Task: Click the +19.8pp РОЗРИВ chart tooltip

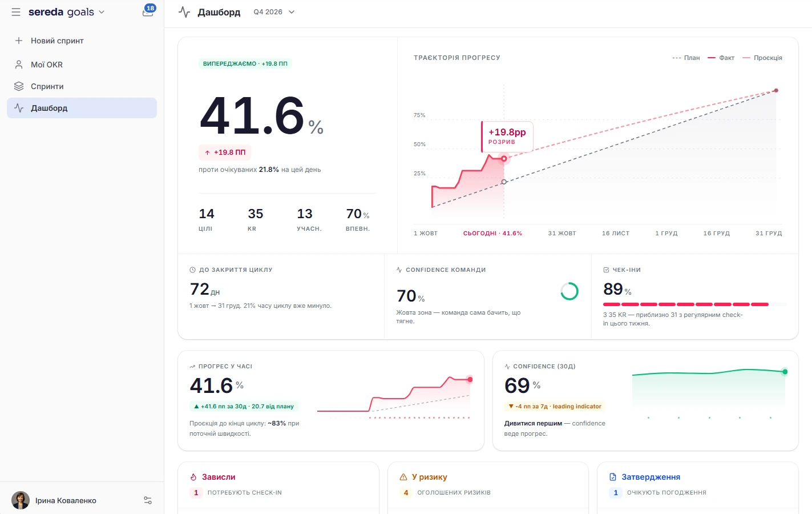Action: click(x=507, y=136)
